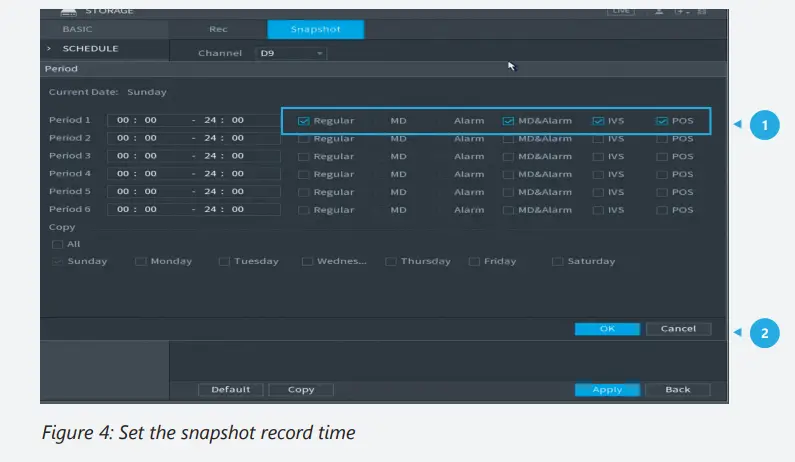Tick POS checkbox in Period 4

point(662,174)
